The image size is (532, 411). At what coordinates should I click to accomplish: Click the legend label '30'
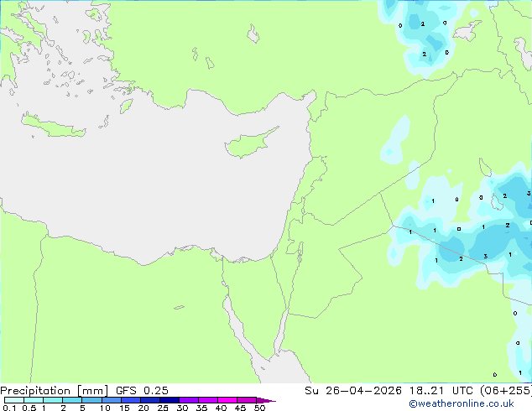coord(182,408)
